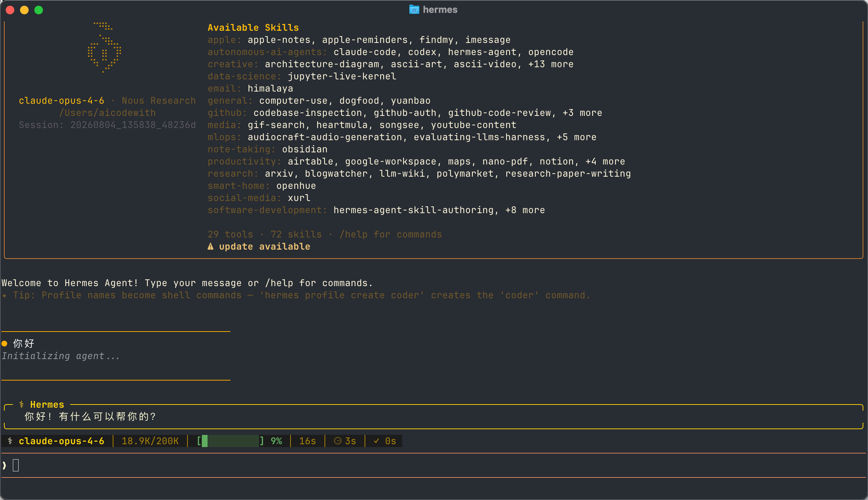Click the 'apple-reminders' skill

[365, 40]
